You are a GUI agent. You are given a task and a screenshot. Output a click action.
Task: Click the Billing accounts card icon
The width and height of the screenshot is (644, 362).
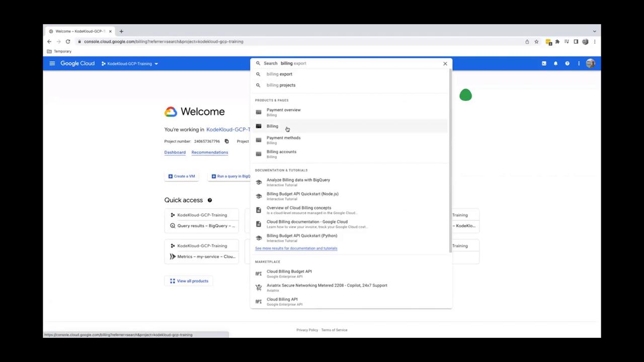pyautogui.click(x=259, y=154)
